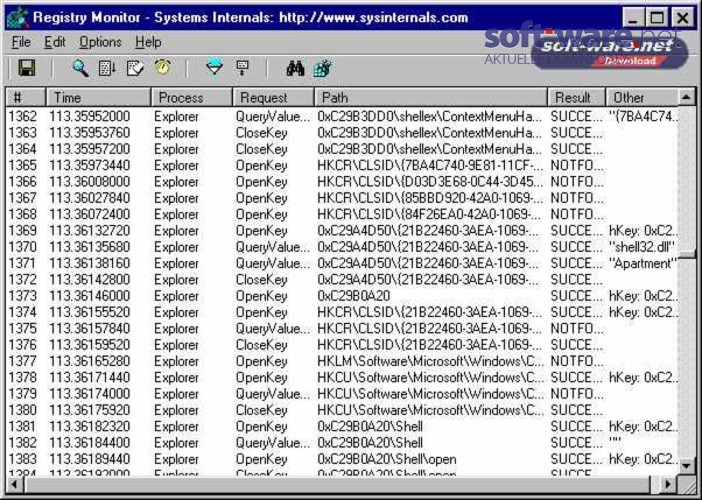Click path HKCR\CLSID\{85BBD920-42A0-1069
This screenshot has width=702, height=500.
click(430, 198)
